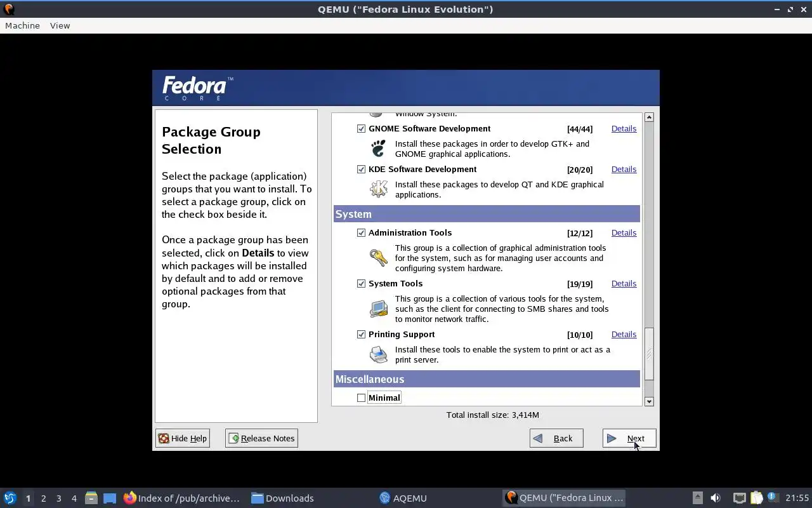Click the Next button
This screenshot has width=812, height=508.
(x=629, y=438)
